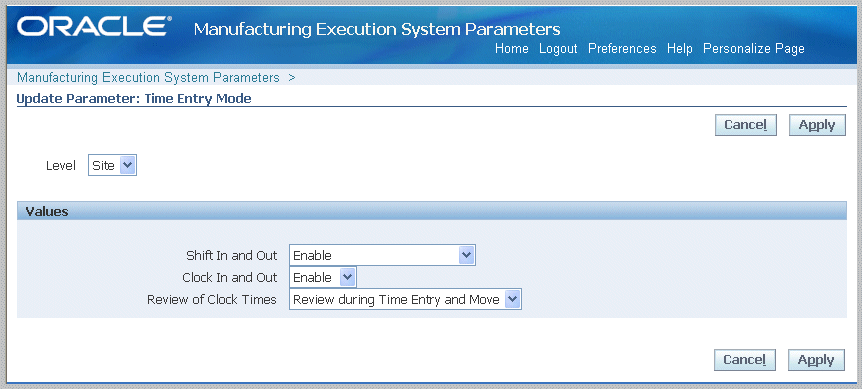Click the top Cancel button

745,125
